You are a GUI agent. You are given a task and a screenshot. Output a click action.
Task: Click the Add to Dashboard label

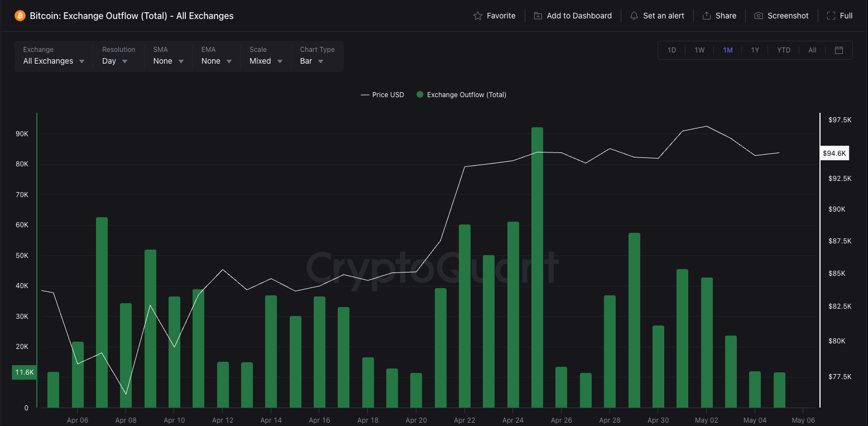[579, 16]
